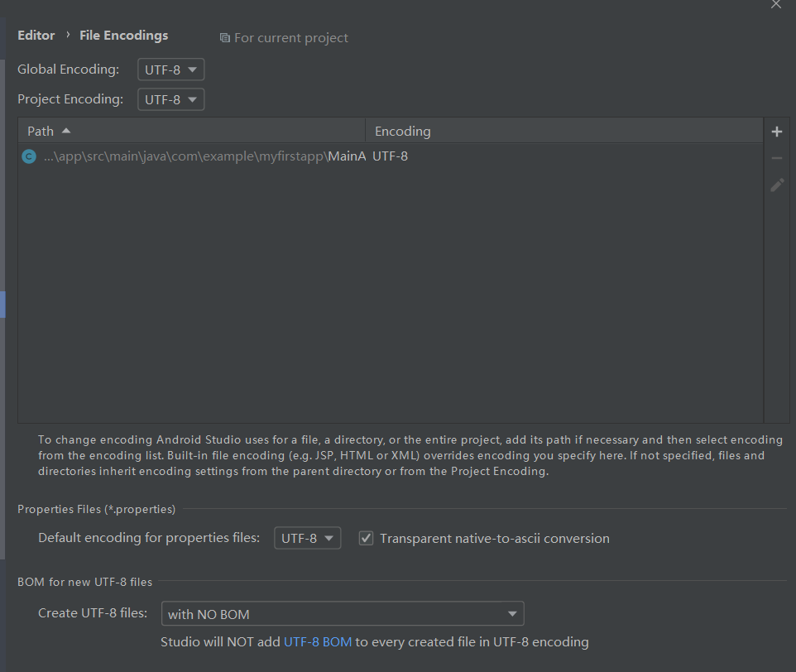Click the Path column header
This screenshot has width=796, height=672.
[x=191, y=131]
